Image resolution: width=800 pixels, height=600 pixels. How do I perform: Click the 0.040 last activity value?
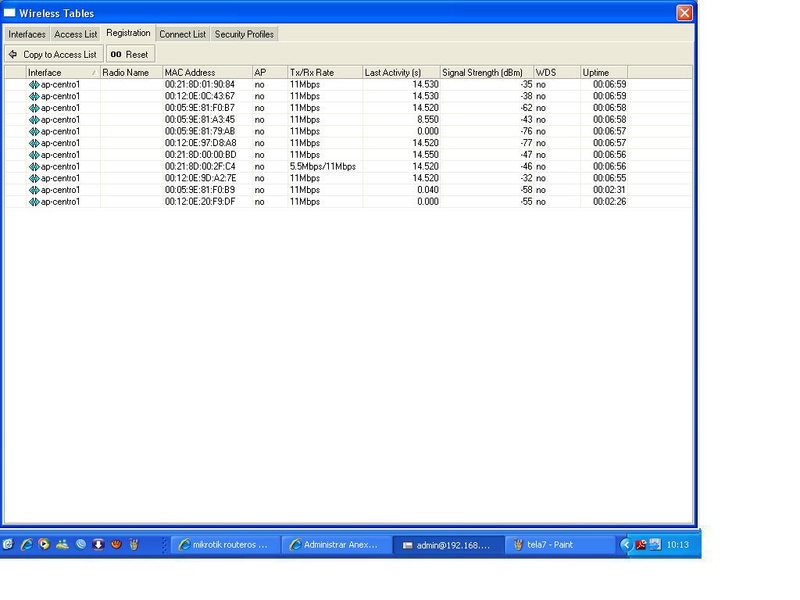pyautogui.click(x=428, y=190)
